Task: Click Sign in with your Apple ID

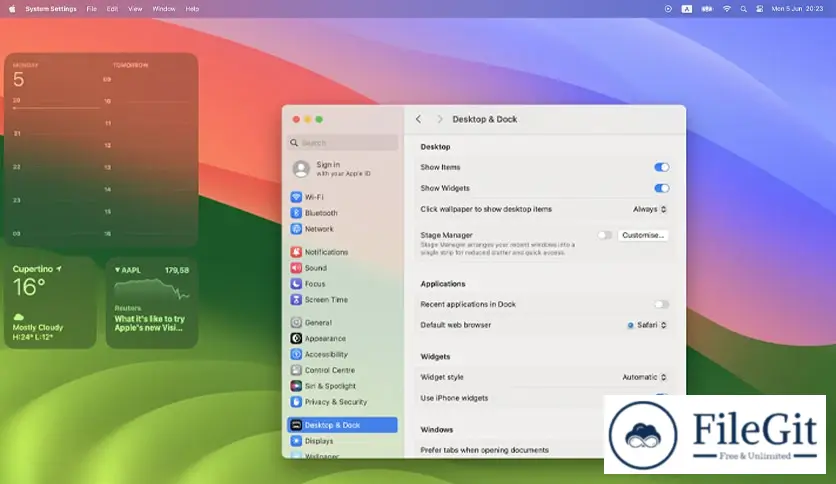Action: click(343, 169)
